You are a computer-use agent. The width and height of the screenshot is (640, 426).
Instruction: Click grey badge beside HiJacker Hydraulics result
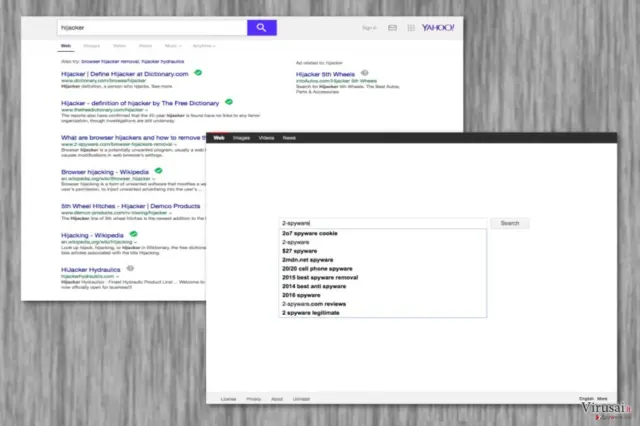point(130,268)
